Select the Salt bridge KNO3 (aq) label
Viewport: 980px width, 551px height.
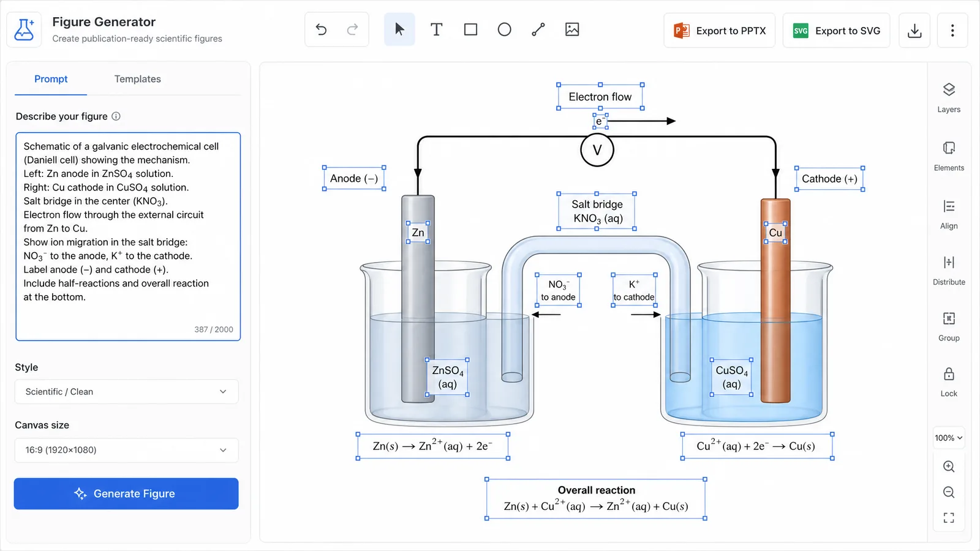tap(597, 211)
